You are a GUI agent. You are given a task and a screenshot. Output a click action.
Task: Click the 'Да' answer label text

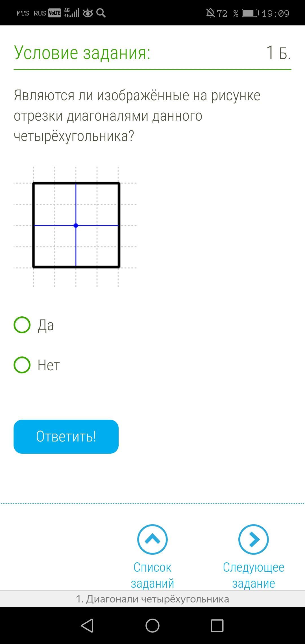click(45, 325)
